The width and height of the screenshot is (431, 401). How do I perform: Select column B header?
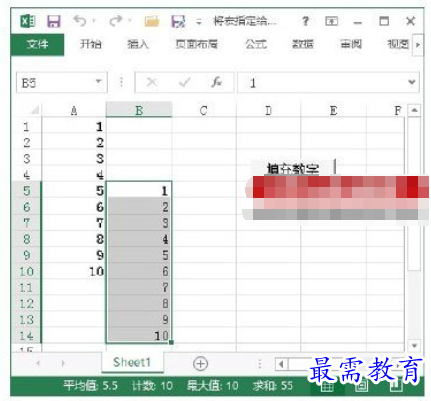coord(139,110)
